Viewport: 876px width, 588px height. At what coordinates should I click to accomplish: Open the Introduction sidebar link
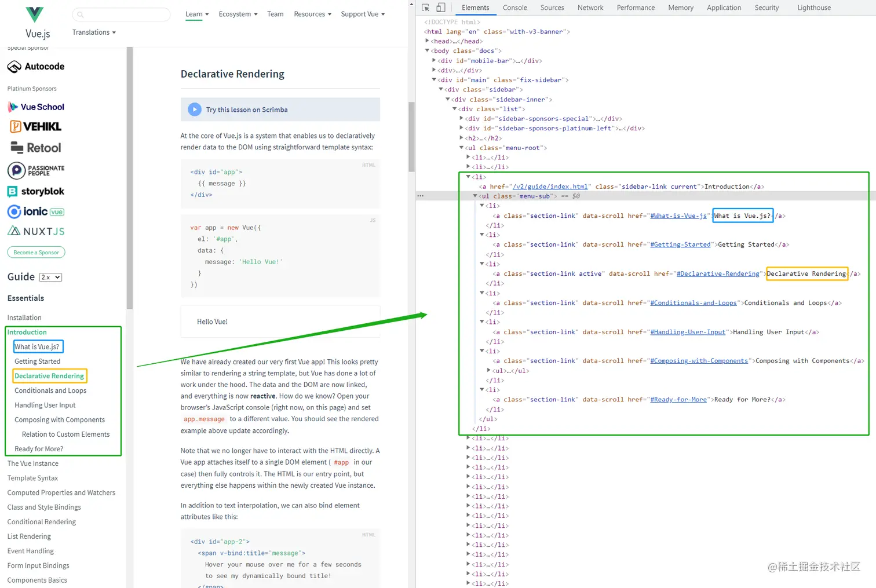(27, 332)
